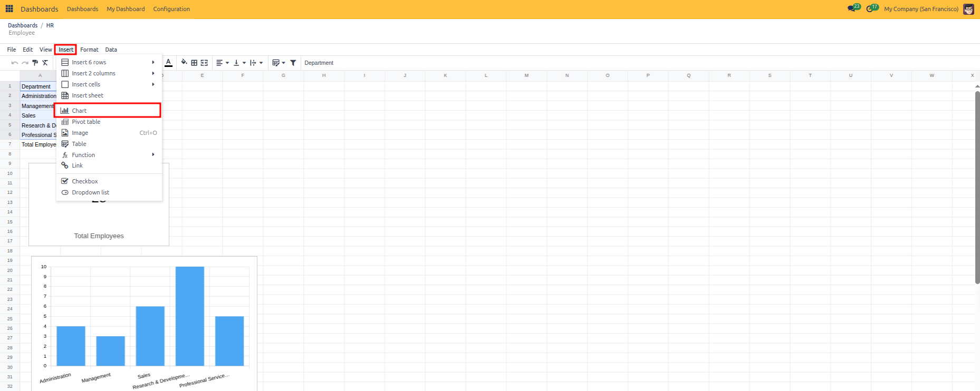Open the Format menu

(89, 50)
